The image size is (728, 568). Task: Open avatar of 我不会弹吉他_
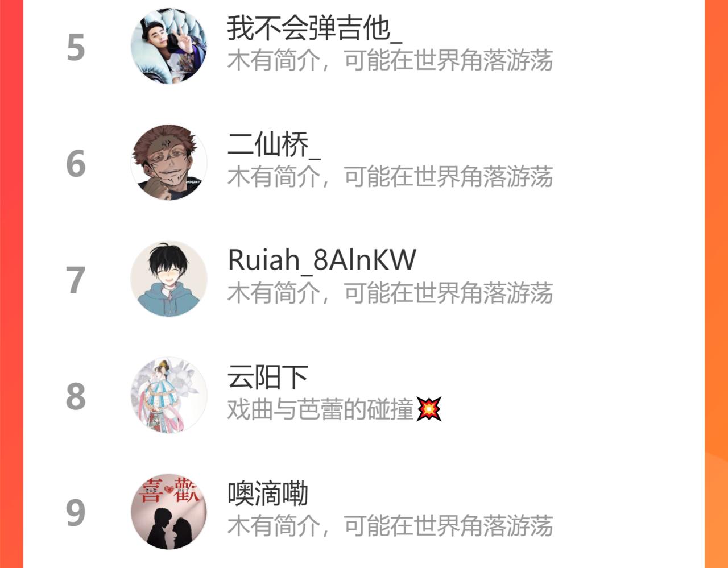coord(169,46)
